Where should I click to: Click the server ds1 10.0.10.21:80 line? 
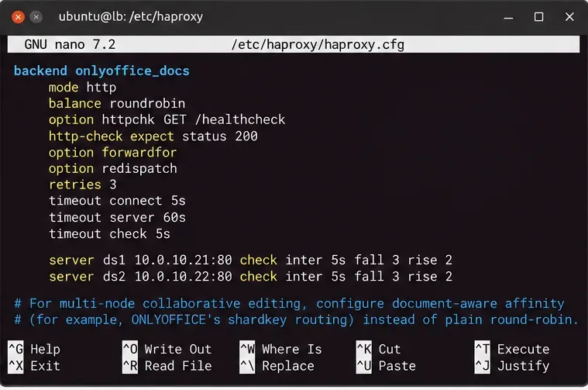(x=250, y=260)
